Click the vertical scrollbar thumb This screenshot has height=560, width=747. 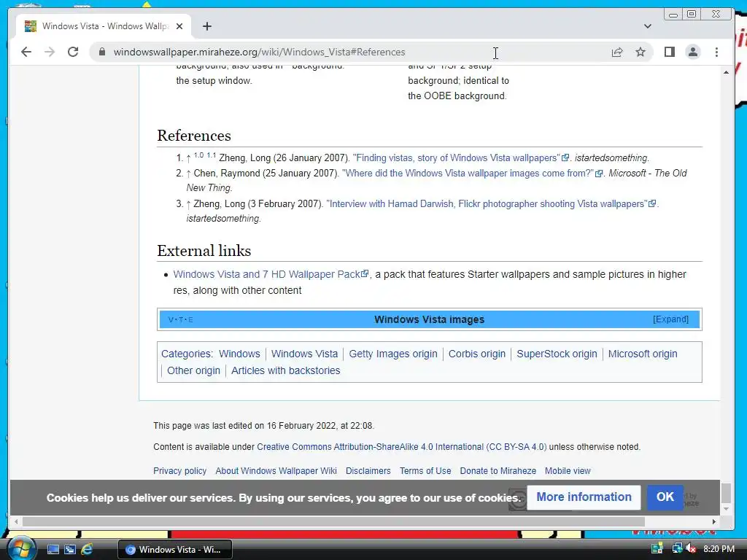(x=726, y=493)
